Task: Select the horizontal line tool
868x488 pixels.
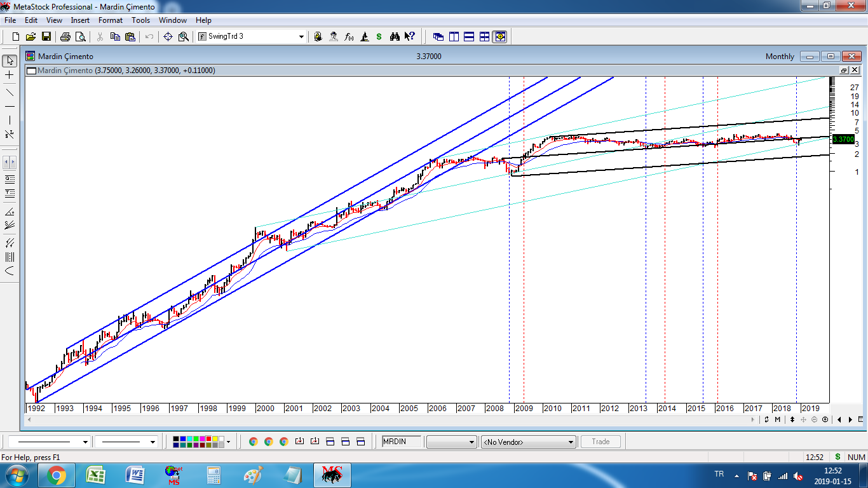Action: [10, 105]
